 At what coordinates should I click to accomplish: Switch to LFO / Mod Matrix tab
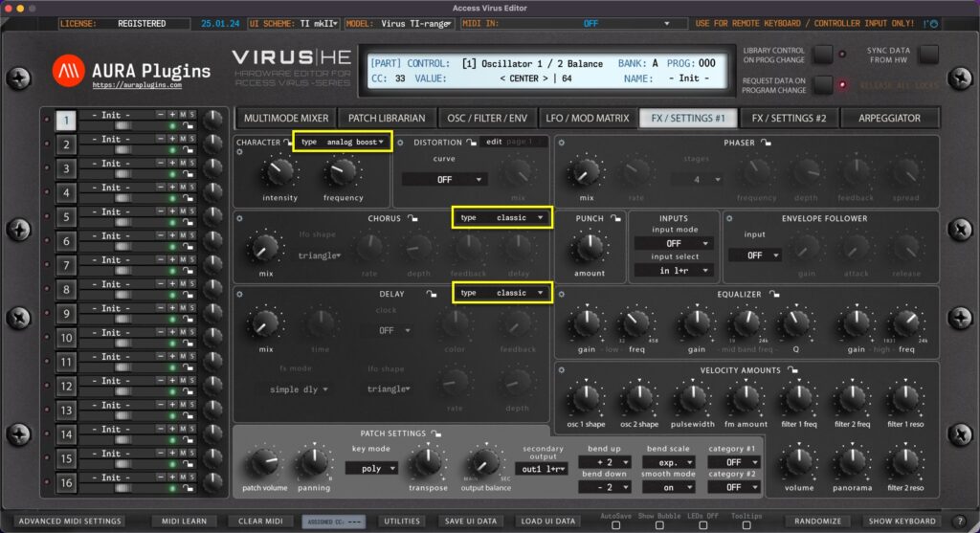tap(588, 118)
